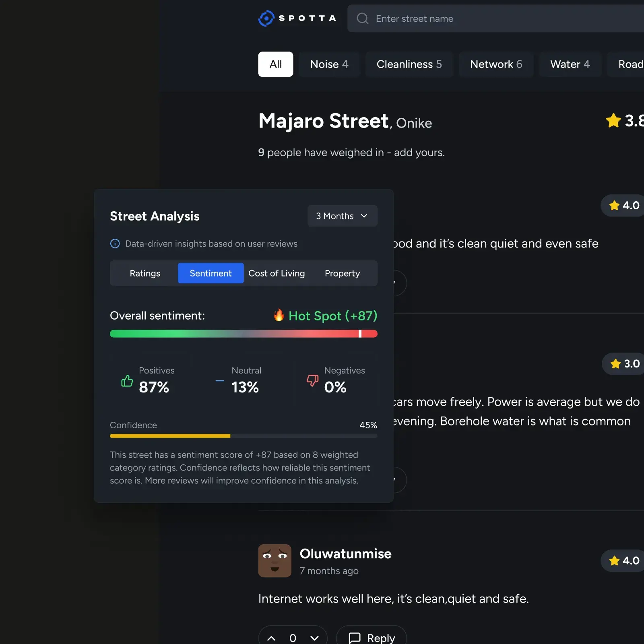Click the star icon on the 3.0 rating badge
The height and width of the screenshot is (644, 644).
615,364
